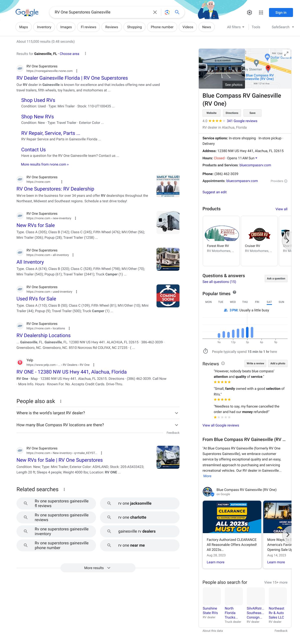Open the SafeSearch dropdown

[282, 27]
